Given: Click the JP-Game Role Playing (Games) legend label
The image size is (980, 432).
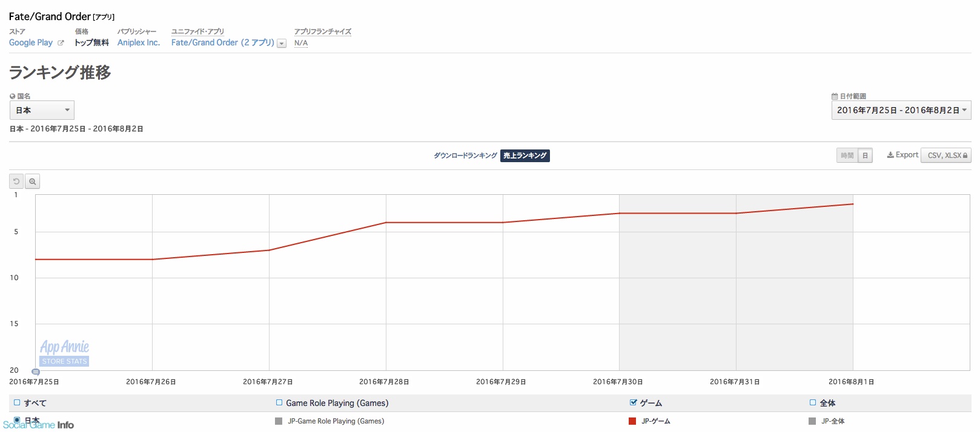Looking at the screenshot, I should [x=336, y=421].
